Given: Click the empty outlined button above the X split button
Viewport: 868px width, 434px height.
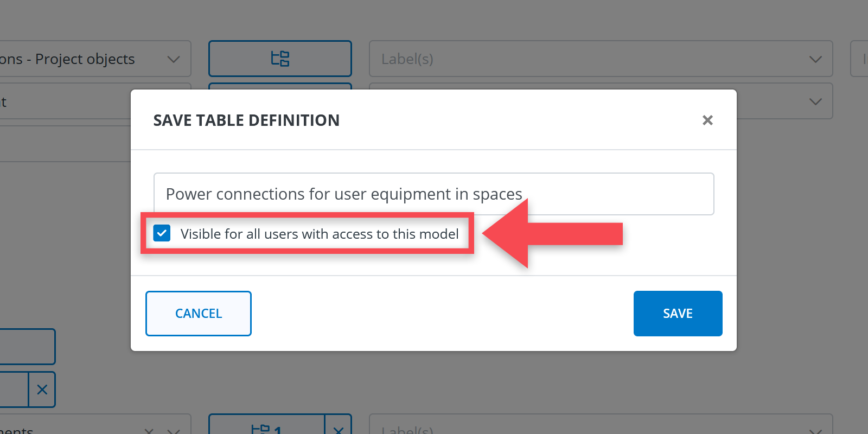Looking at the screenshot, I should [x=27, y=346].
